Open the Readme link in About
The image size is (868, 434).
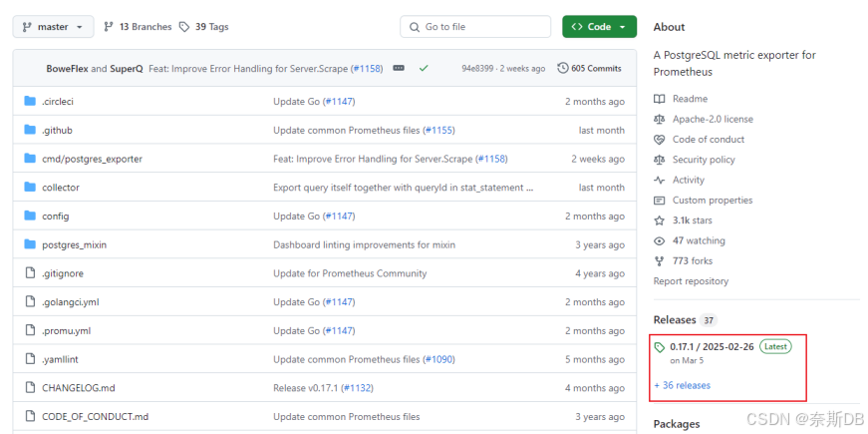coord(690,99)
